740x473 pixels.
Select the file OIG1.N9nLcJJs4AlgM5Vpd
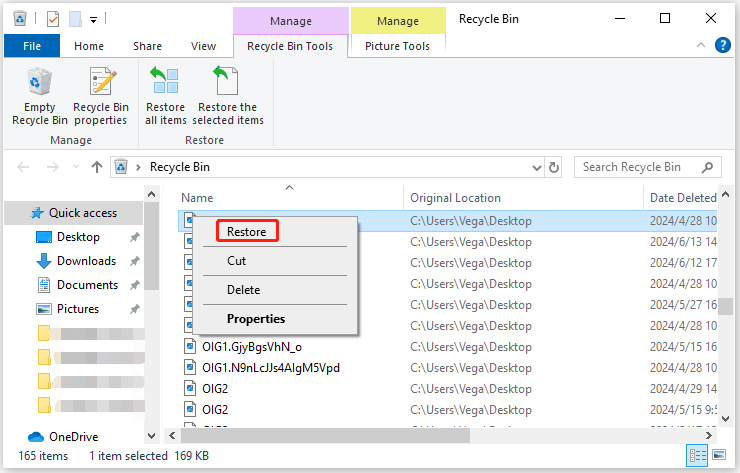click(271, 368)
